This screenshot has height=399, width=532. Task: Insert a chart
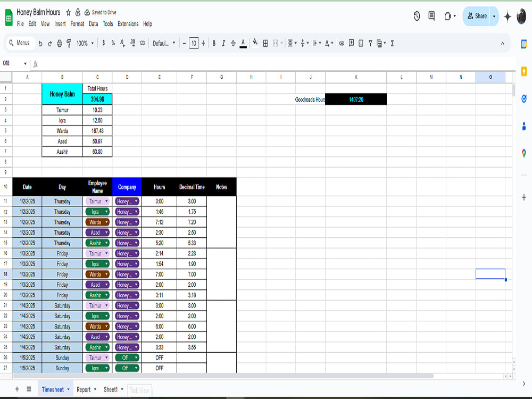point(361,43)
